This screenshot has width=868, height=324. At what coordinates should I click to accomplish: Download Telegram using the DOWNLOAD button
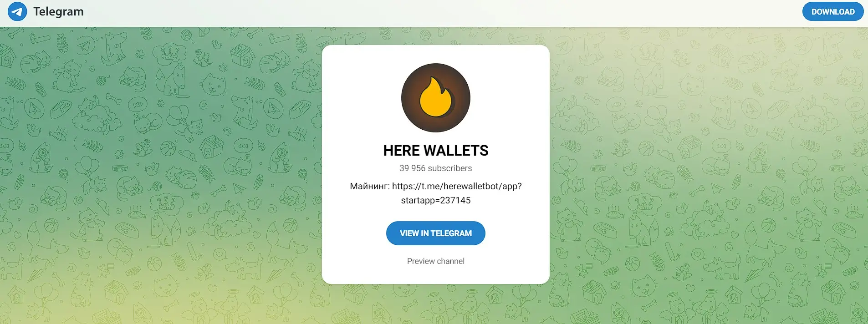pos(832,12)
